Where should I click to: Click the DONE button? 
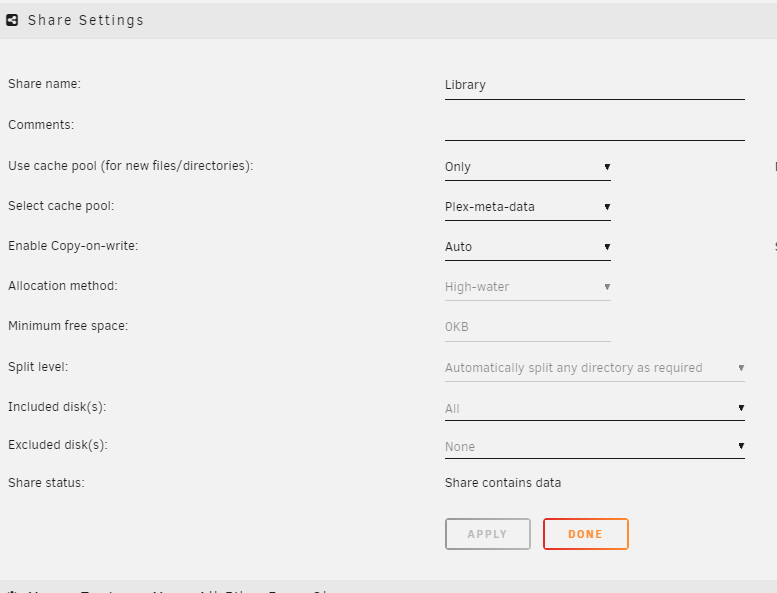pyautogui.click(x=586, y=534)
